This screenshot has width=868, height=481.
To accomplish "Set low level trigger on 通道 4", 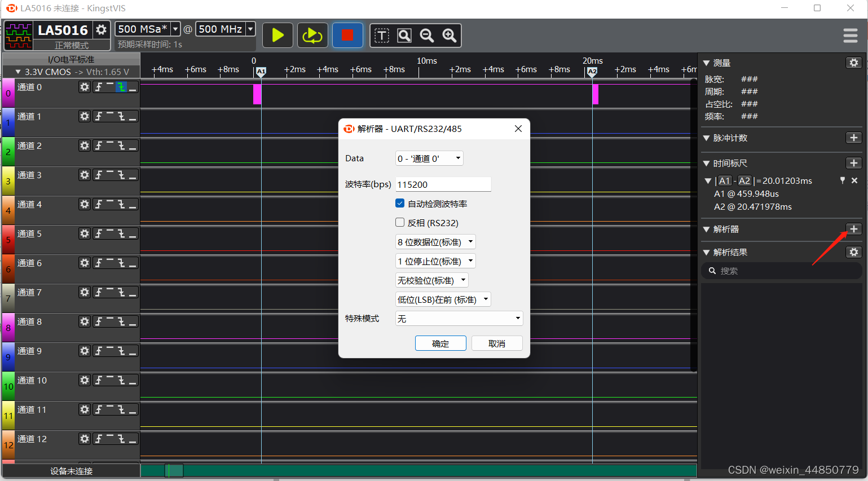I will tap(133, 204).
